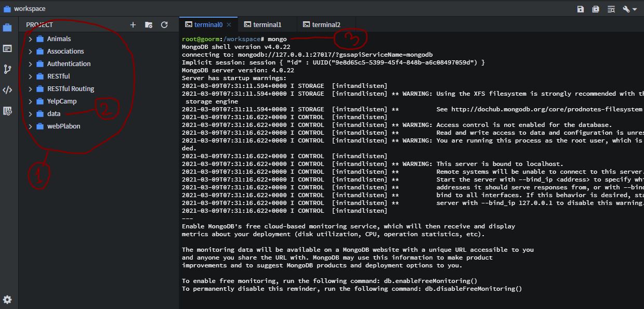The image size is (644, 309).
Task: Open the second sidebar panel icon under the briefcase
Action: 7,48
